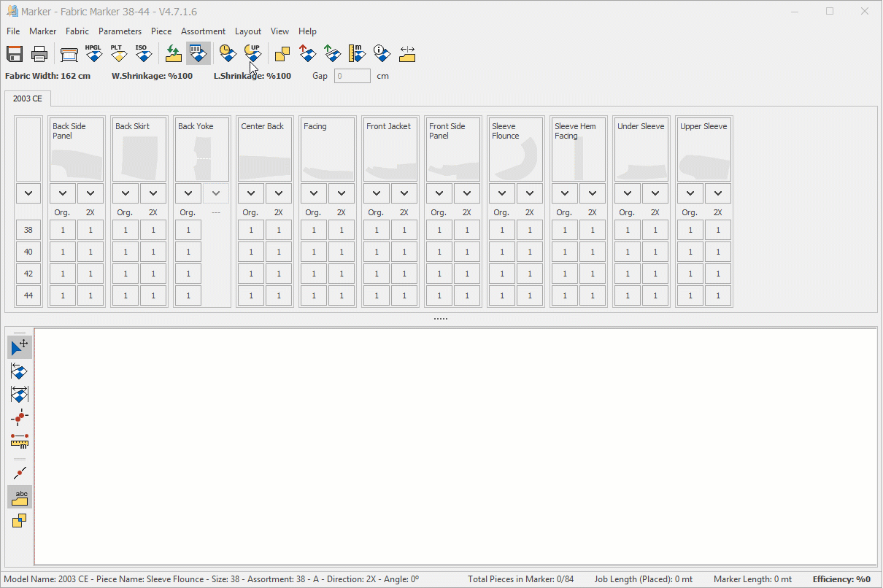Select the measure distance ruler tool
This screenshot has width=883, height=588.
(20, 441)
